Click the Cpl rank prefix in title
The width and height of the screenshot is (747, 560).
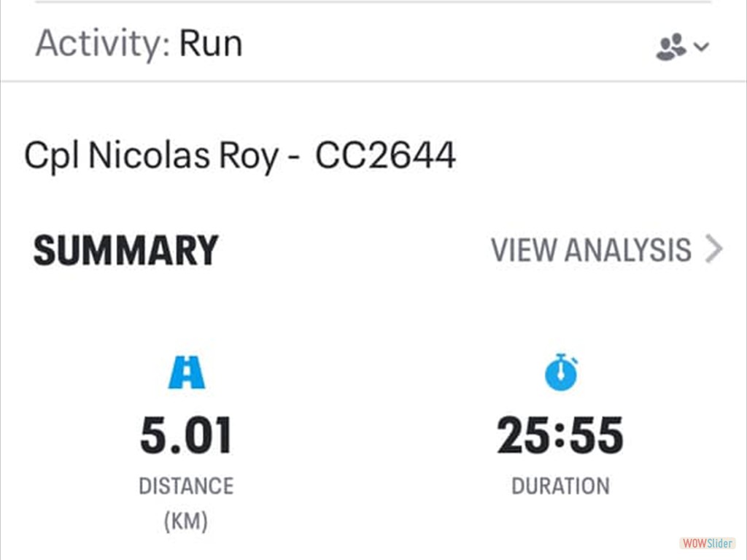pyautogui.click(x=51, y=156)
